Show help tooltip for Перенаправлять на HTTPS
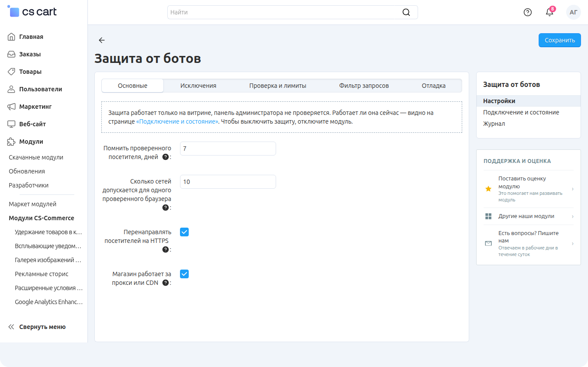Image resolution: width=588 pixels, height=367 pixels. (x=166, y=249)
